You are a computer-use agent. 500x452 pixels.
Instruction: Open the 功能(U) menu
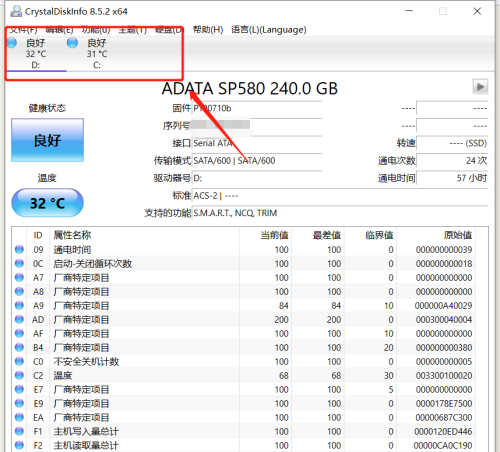pos(96,30)
